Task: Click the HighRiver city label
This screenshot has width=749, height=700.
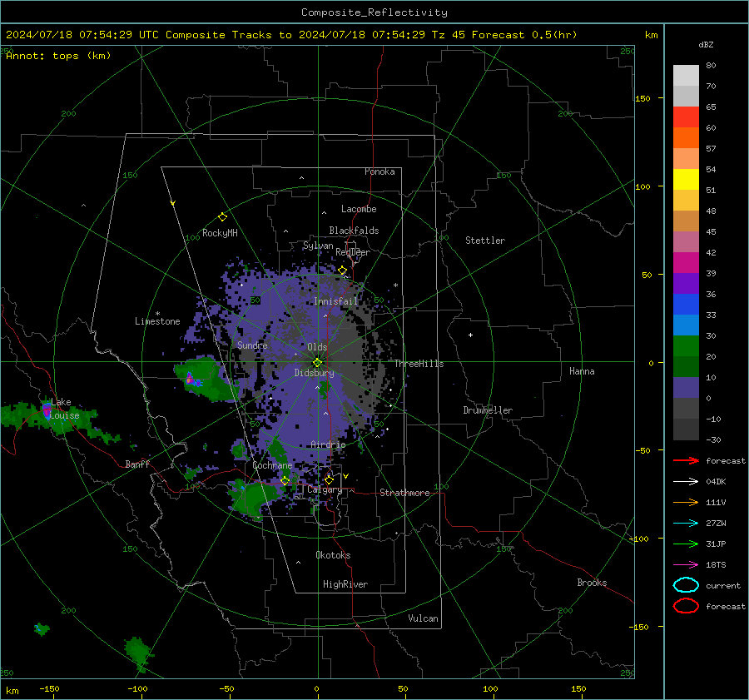Action: pyautogui.click(x=345, y=584)
